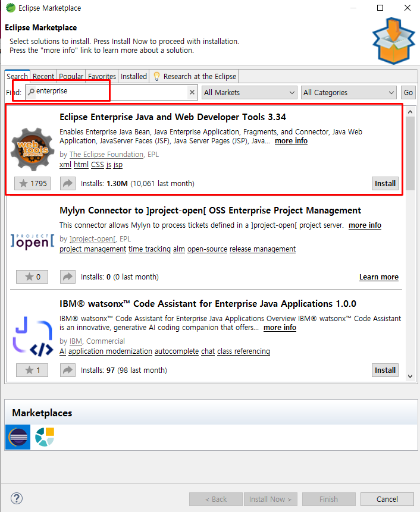Share the Eclipse Enterprise Java Tools entry

68,184
